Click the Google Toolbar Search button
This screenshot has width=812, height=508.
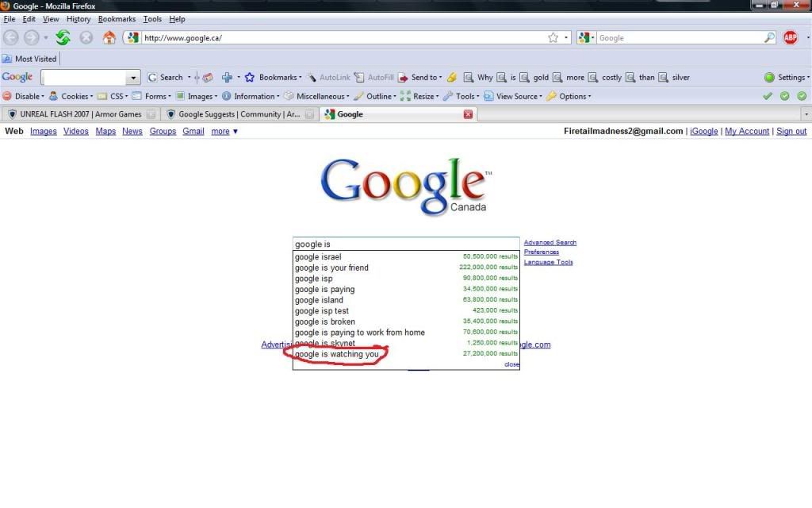(x=166, y=77)
